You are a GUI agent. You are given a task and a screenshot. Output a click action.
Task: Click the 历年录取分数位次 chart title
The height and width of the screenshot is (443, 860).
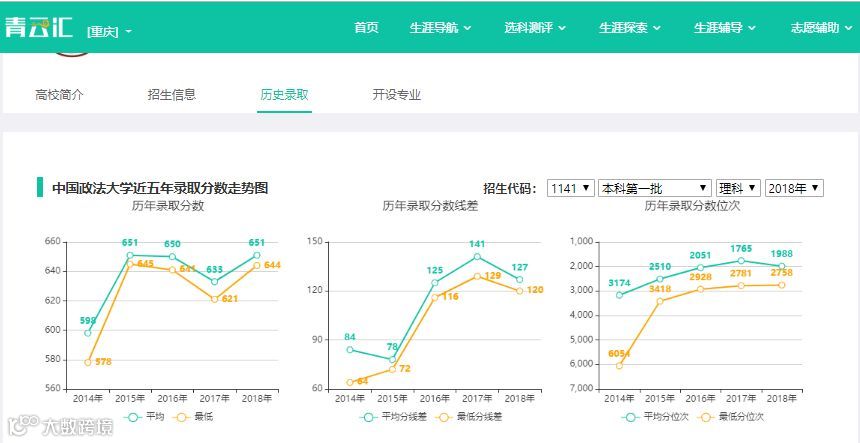coord(692,206)
